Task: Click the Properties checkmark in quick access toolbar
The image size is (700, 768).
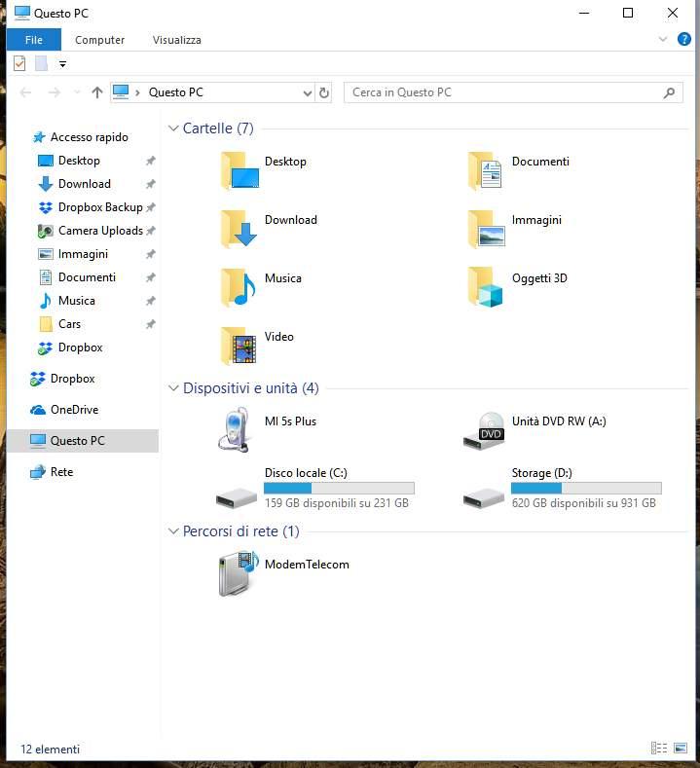Action: [x=19, y=63]
